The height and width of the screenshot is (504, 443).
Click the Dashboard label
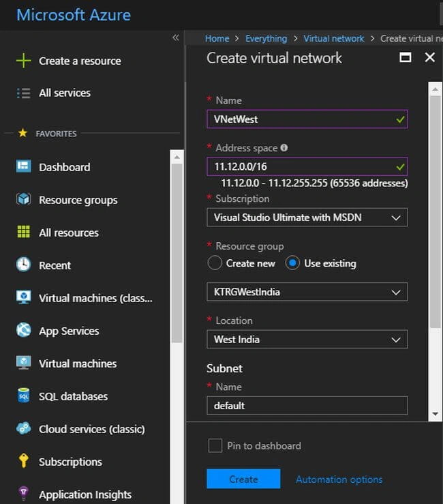(65, 167)
